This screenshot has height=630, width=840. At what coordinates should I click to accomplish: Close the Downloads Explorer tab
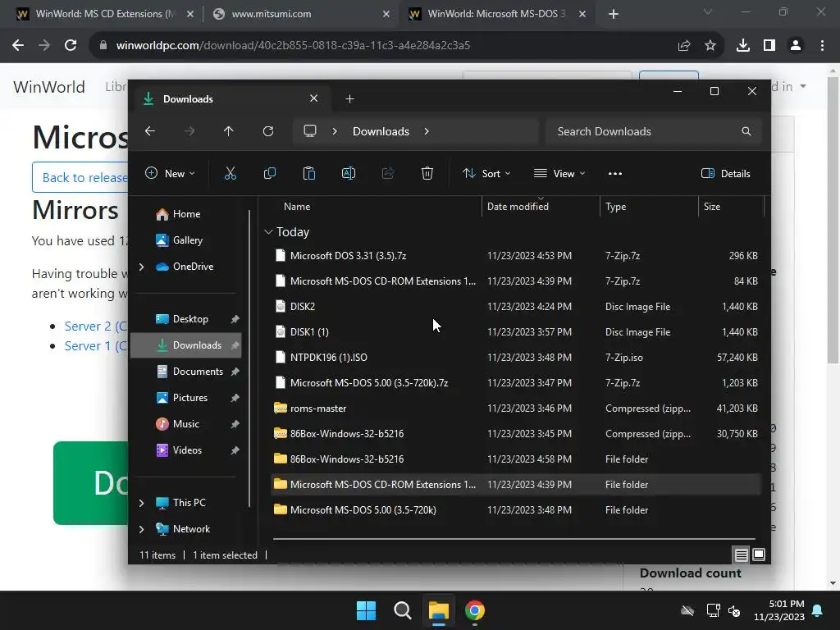pos(314,98)
